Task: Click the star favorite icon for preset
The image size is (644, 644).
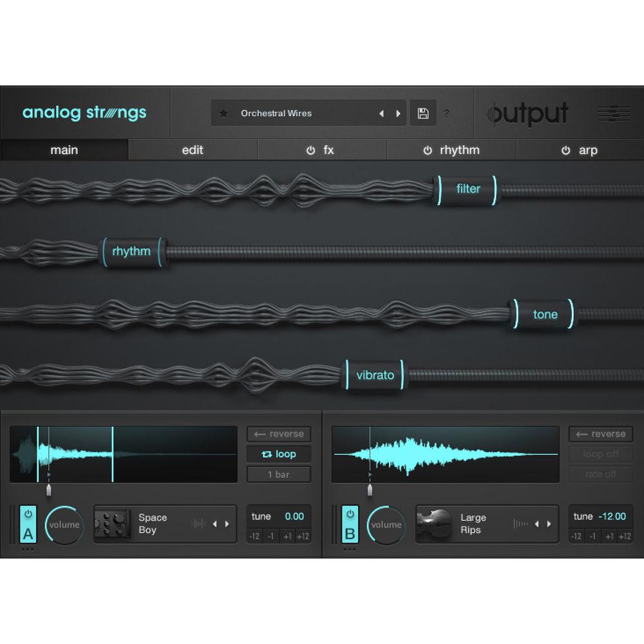Action: pos(223,113)
